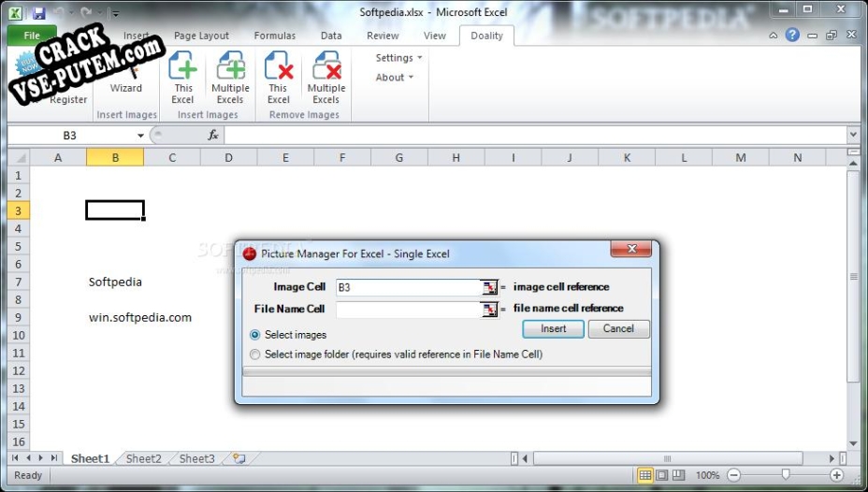
Task: Go to next sheet navigation arrow
Action: [x=40, y=458]
